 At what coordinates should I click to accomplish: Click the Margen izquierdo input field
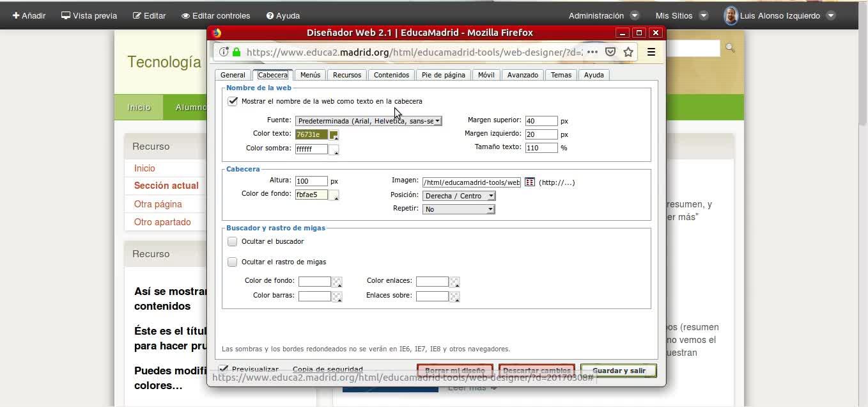[541, 134]
